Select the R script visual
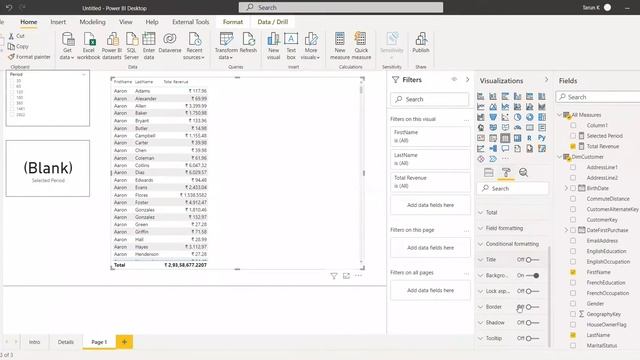This screenshot has width=640, height=360. [x=529, y=138]
